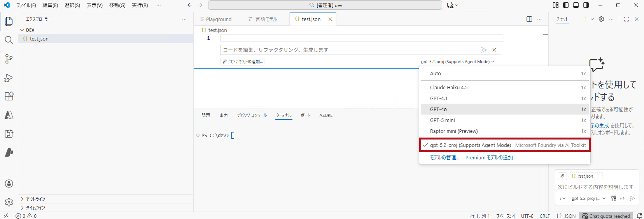The width and height of the screenshot is (644, 219).
Task: Add test.json as chat context
Action: 598,176
